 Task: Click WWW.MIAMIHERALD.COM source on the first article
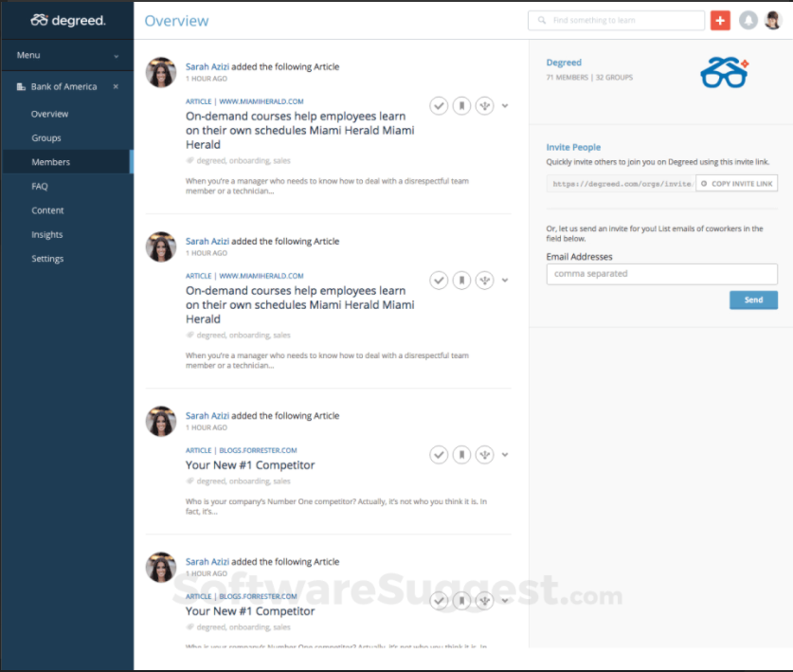click(x=261, y=101)
